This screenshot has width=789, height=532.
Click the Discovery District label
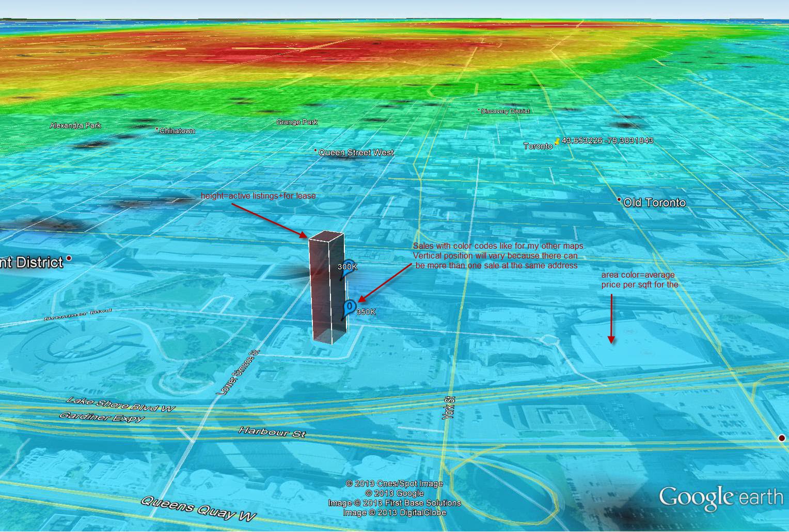(x=506, y=111)
